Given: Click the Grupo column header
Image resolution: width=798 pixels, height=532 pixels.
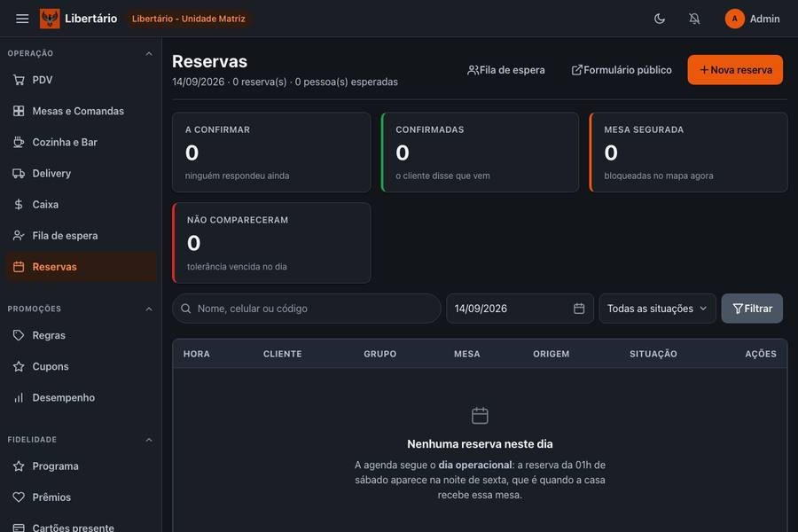Looking at the screenshot, I should (x=379, y=354).
